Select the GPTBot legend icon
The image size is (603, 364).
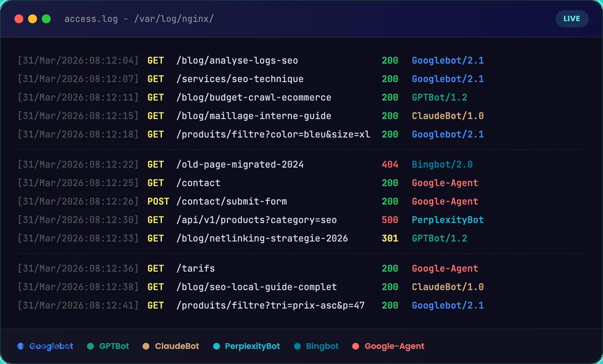tap(90, 346)
